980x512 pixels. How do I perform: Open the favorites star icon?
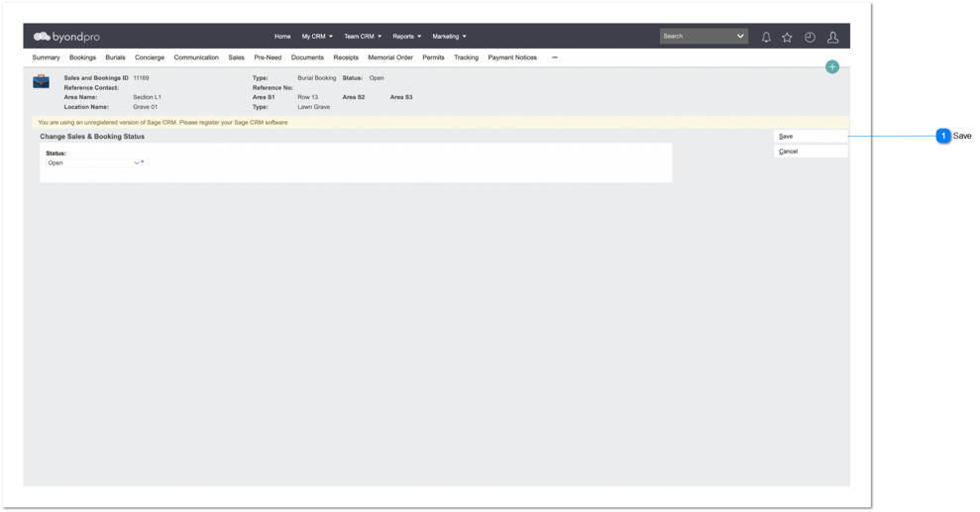787,38
